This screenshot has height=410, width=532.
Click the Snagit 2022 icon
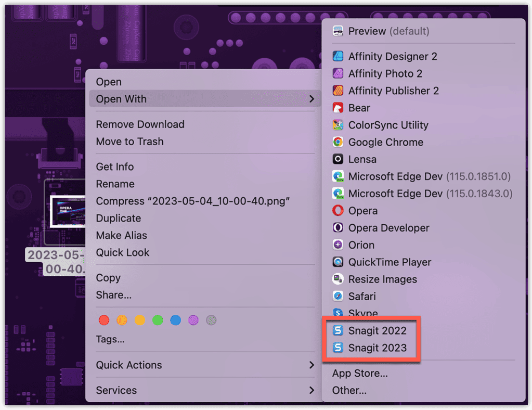[x=338, y=330]
